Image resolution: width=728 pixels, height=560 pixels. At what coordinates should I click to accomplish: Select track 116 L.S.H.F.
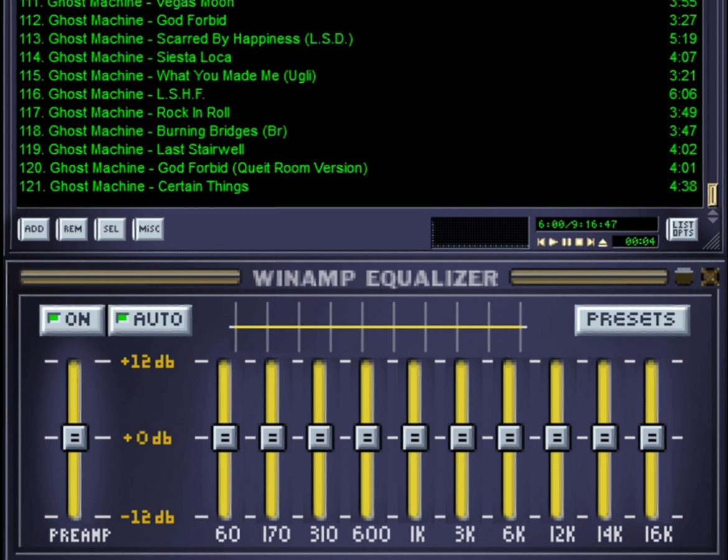(358, 94)
